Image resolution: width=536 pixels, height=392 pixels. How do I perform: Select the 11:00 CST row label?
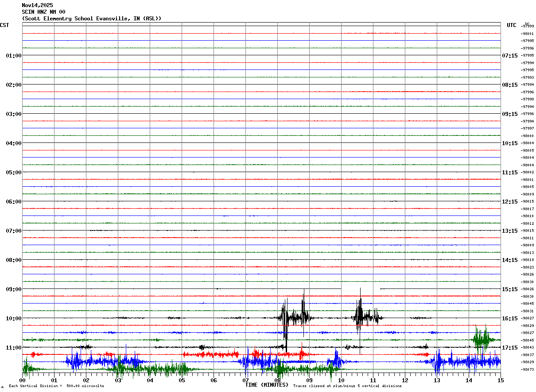(13, 347)
